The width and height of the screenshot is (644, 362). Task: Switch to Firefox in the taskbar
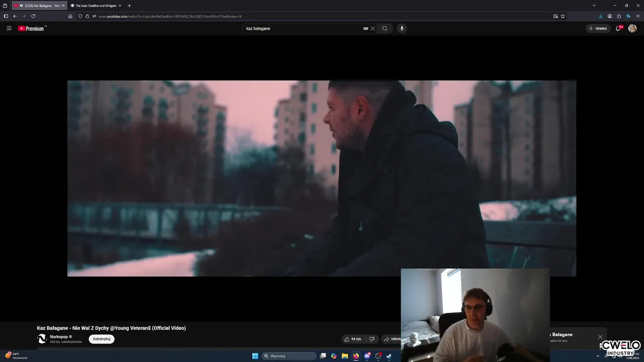[356, 356]
